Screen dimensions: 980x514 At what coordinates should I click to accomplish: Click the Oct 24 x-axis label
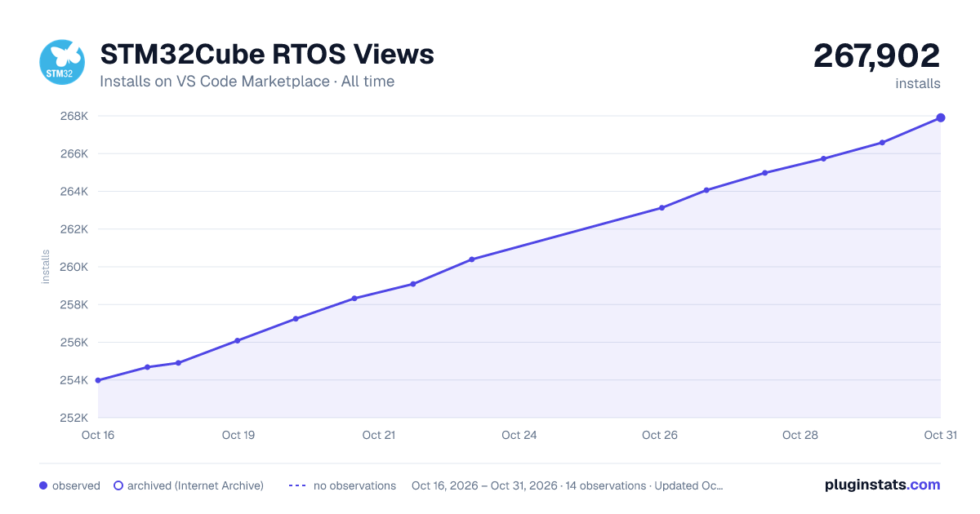pos(519,435)
